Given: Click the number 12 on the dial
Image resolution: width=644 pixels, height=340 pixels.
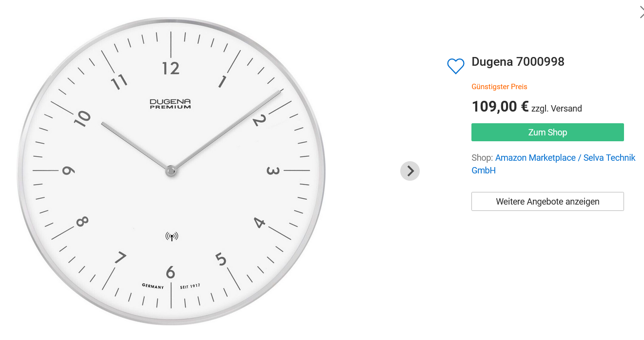Looking at the screenshot, I should point(171,69).
